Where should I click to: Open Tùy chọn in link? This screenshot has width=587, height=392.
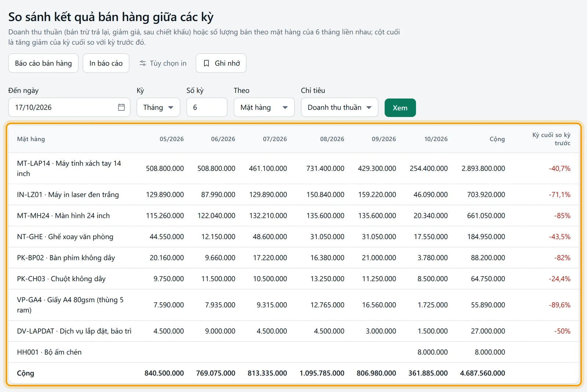click(x=163, y=63)
